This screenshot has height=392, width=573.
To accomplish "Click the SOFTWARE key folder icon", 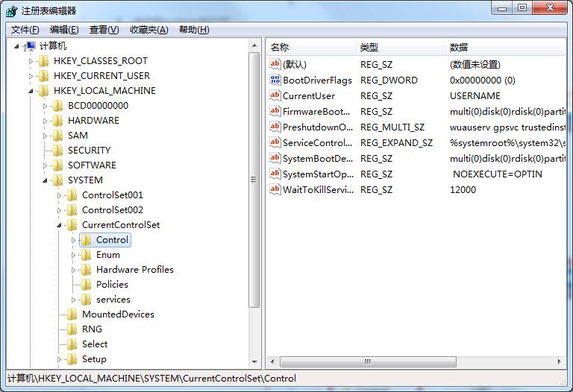I will 58,165.
